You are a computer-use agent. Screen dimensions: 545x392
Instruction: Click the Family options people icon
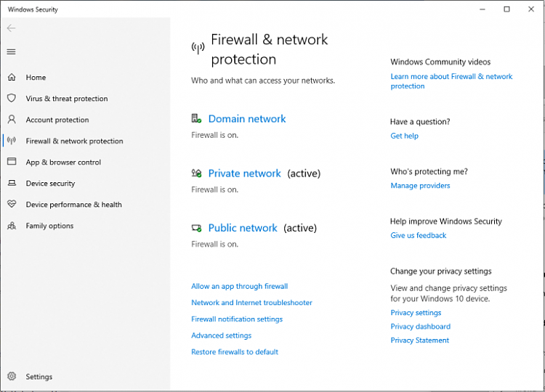12,226
